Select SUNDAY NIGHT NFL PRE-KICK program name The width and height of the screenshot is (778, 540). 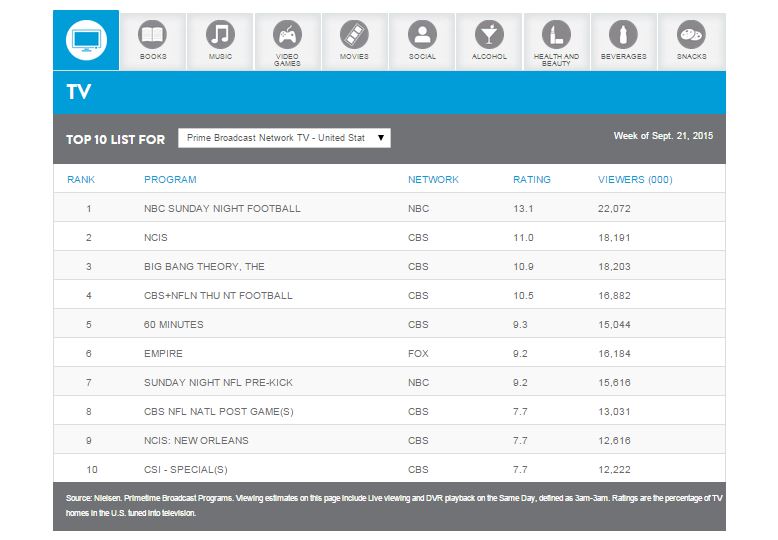coord(218,383)
